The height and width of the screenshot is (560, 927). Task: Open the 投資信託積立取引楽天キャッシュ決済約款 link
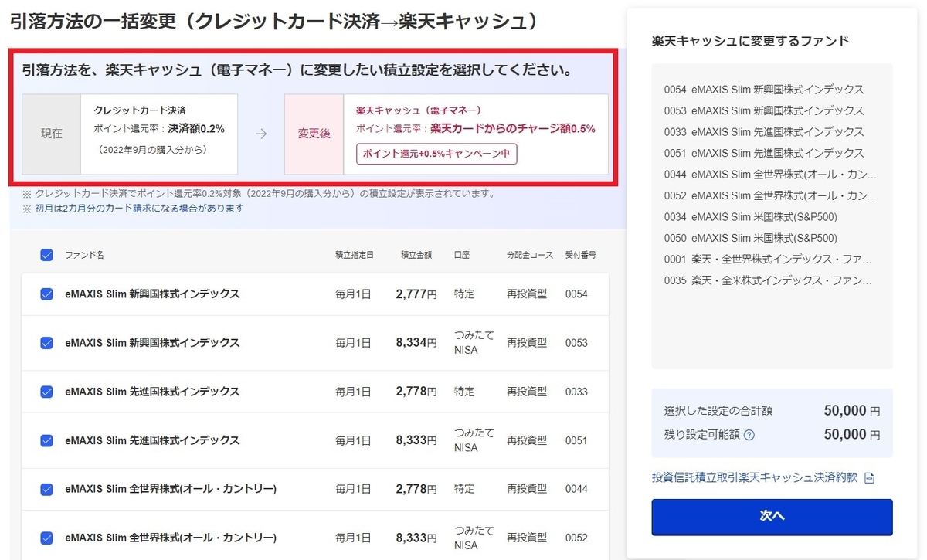[x=755, y=478]
